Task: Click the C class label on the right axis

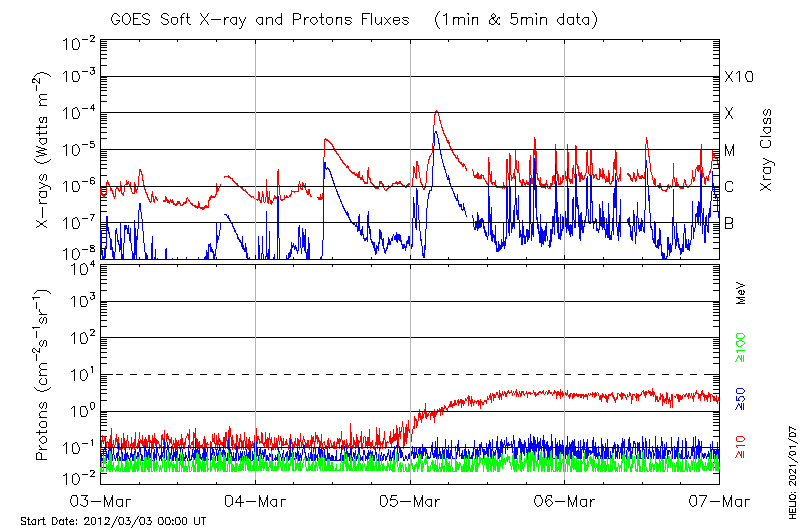Action: 730,187
